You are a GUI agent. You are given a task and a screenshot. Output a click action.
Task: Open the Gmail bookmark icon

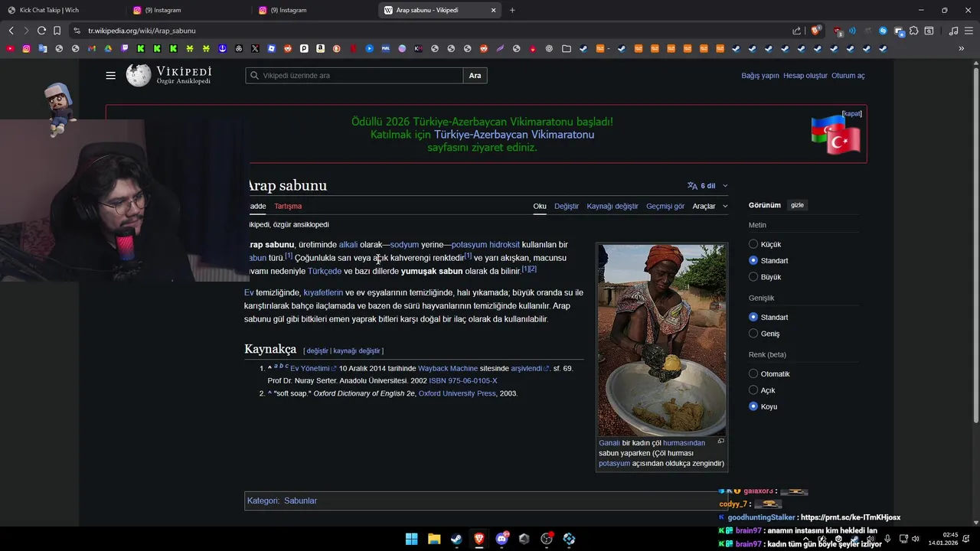pyautogui.click(x=92, y=48)
